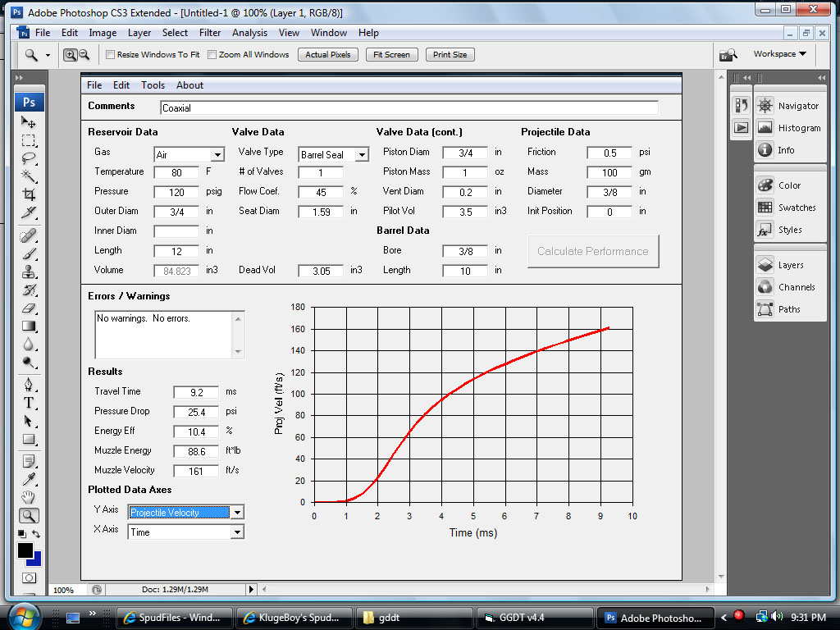This screenshot has height=630, width=840.
Task: Select the Lasso tool
Action: [x=29, y=158]
